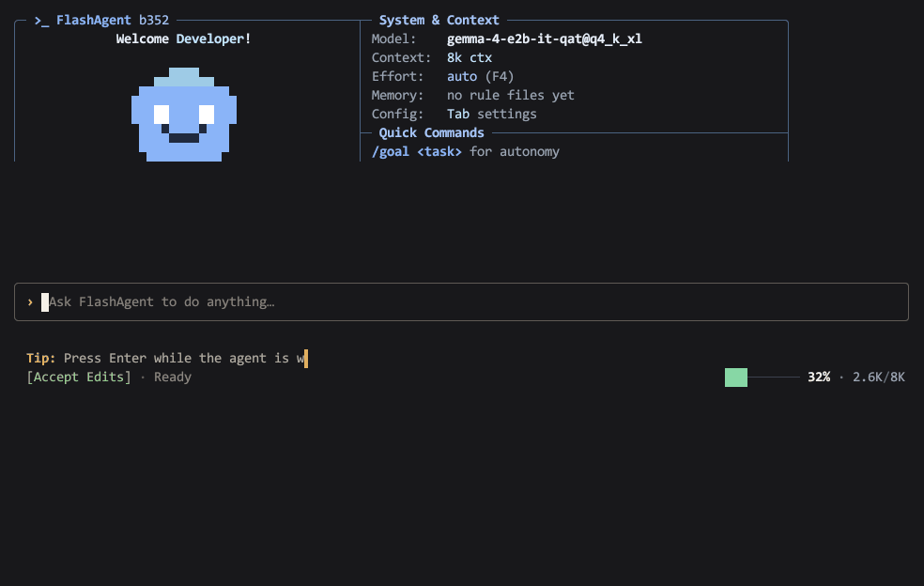The image size is (924, 586).
Task: Toggle the Accept Edits mode indicator
Action: [x=79, y=378]
